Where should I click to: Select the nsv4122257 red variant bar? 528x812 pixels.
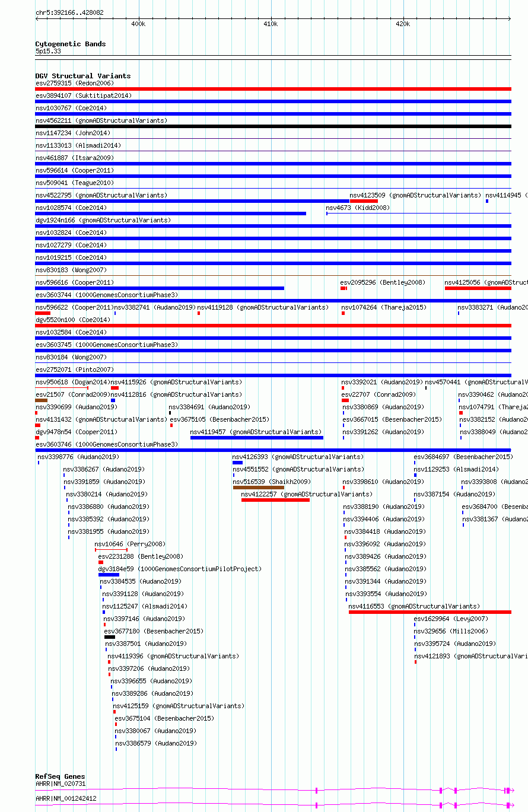coord(275,500)
